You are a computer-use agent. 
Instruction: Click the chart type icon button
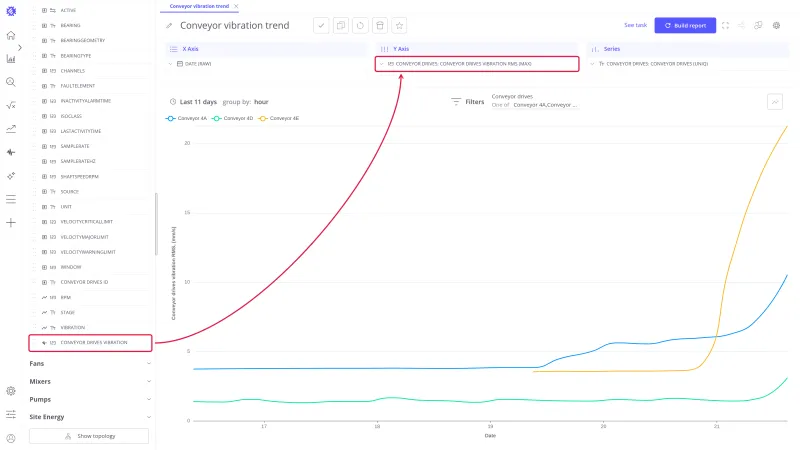click(x=775, y=102)
